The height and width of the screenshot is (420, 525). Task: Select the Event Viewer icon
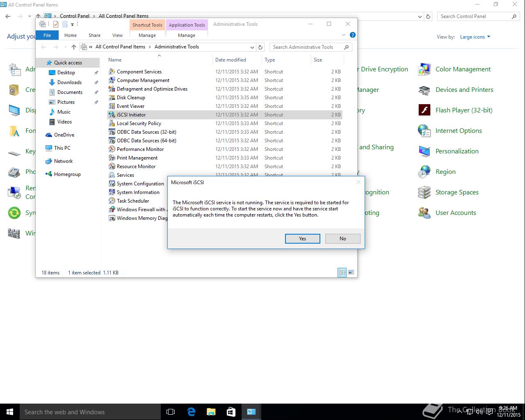point(112,106)
